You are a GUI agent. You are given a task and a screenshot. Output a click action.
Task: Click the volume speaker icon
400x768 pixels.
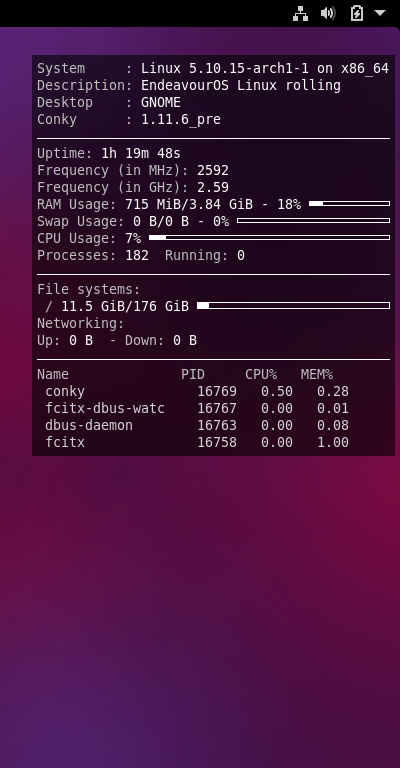(328, 13)
